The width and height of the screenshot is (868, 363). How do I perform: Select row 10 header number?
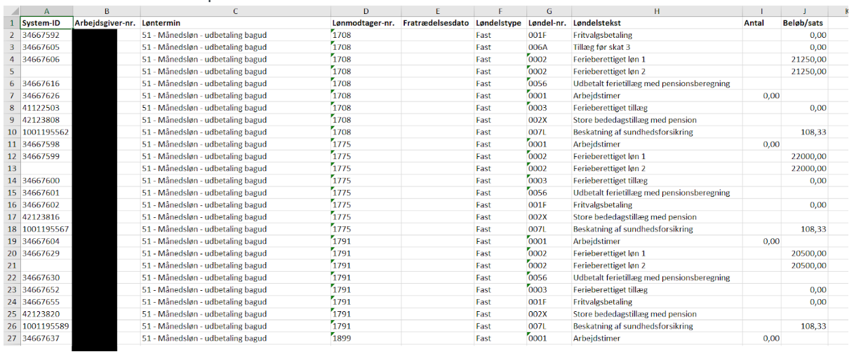tap(11, 132)
